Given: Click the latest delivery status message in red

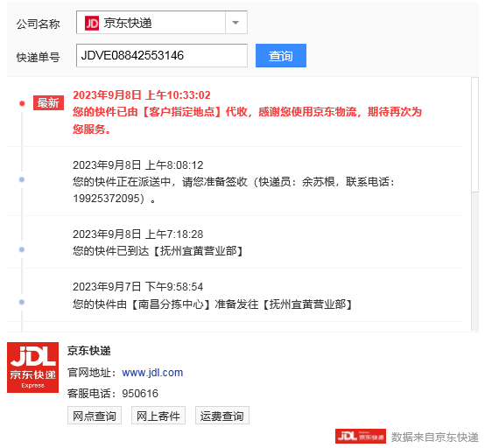Looking at the screenshot, I should point(248,120).
